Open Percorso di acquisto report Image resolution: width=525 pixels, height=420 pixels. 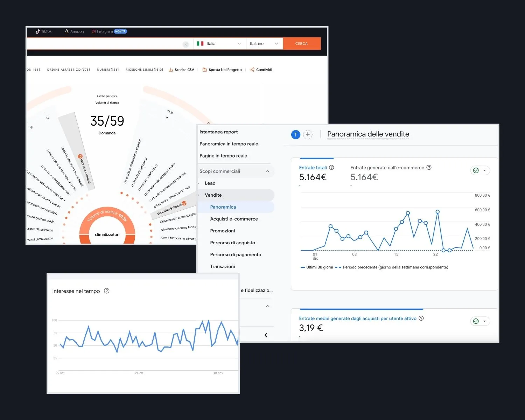point(232,243)
